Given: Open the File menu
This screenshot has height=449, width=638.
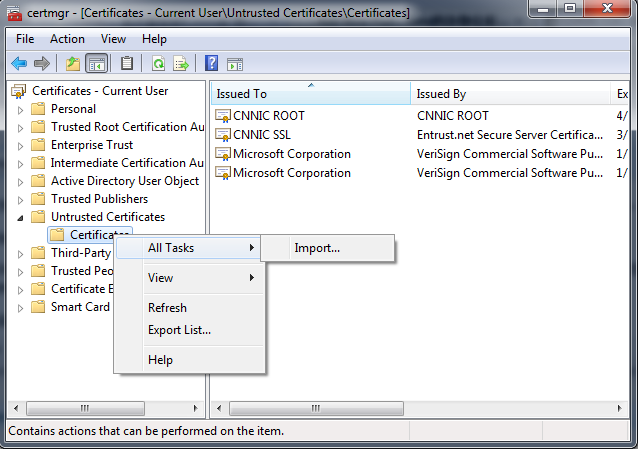Looking at the screenshot, I should click(25, 39).
